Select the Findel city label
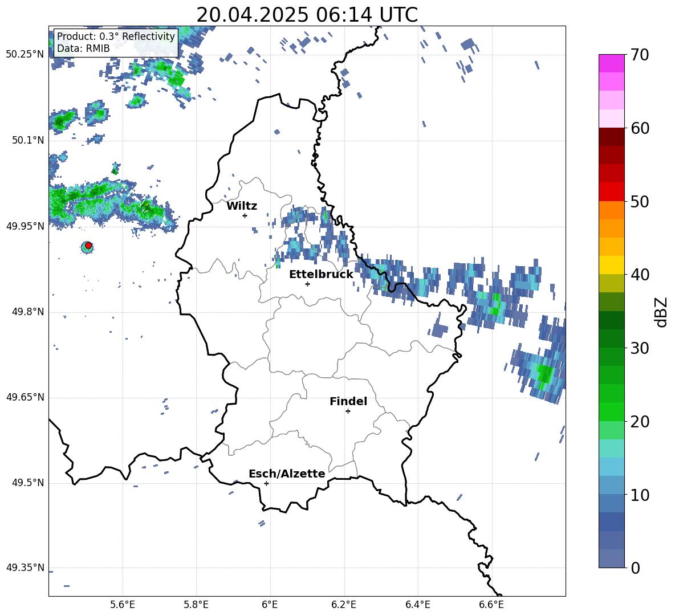 [x=348, y=401]
